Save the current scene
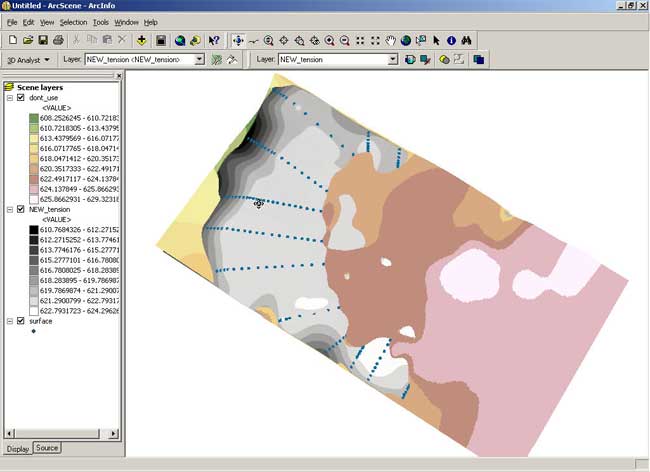 click(43, 40)
